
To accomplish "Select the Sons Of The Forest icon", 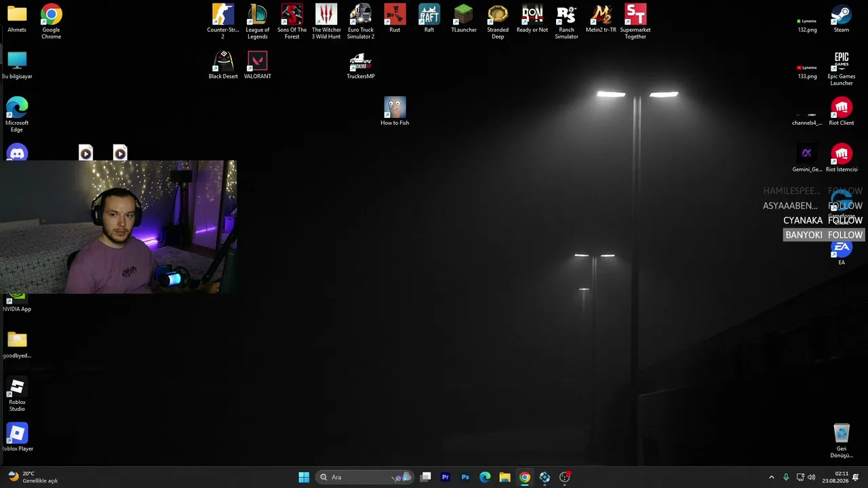I will click(292, 20).
